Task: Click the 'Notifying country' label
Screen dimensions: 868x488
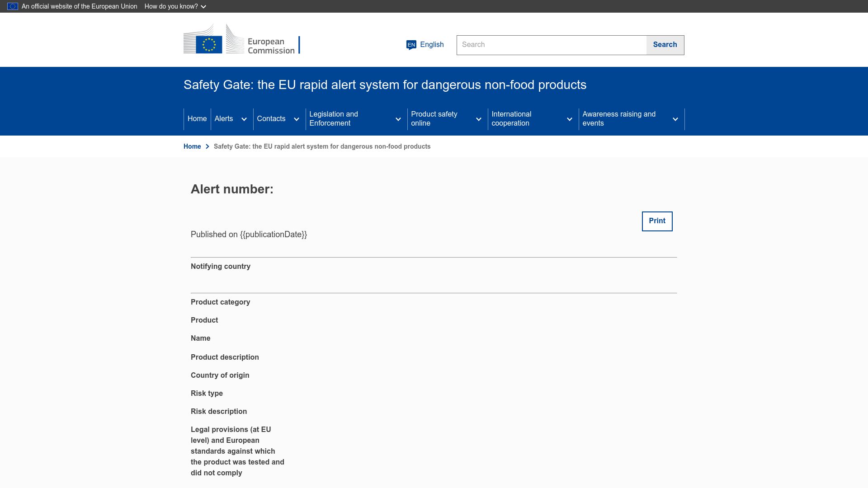Action: 221,267
